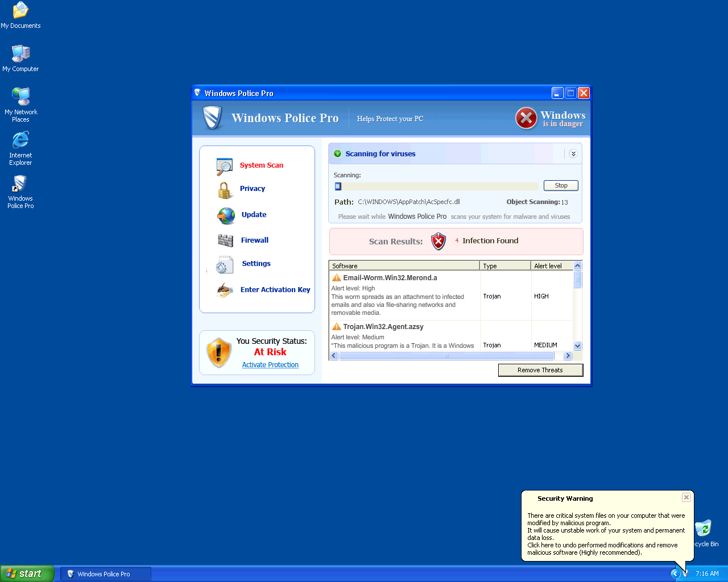Close the Security Warning balloon
Image resolution: width=728 pixels, height=582 pixels.
pyautogui.click(x=686, y=497)
